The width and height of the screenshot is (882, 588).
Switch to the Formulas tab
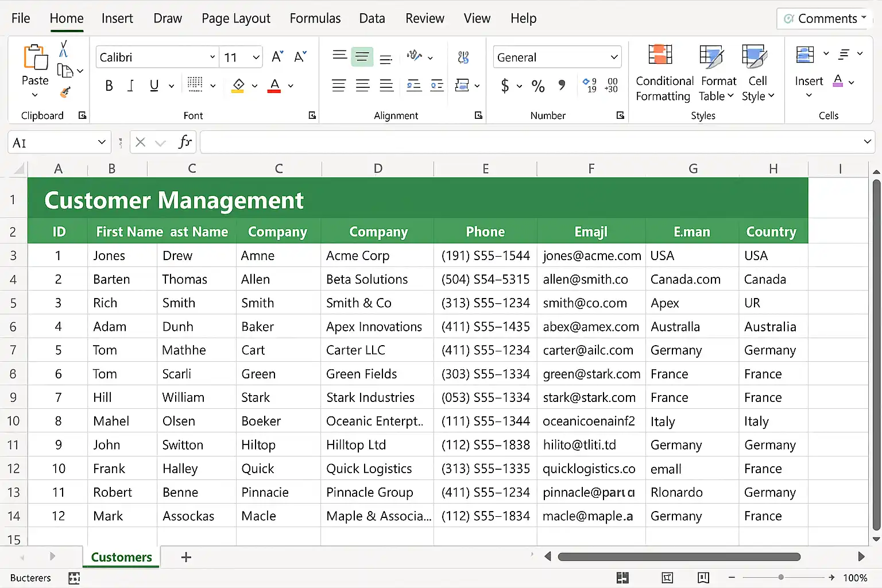point(315,18)
